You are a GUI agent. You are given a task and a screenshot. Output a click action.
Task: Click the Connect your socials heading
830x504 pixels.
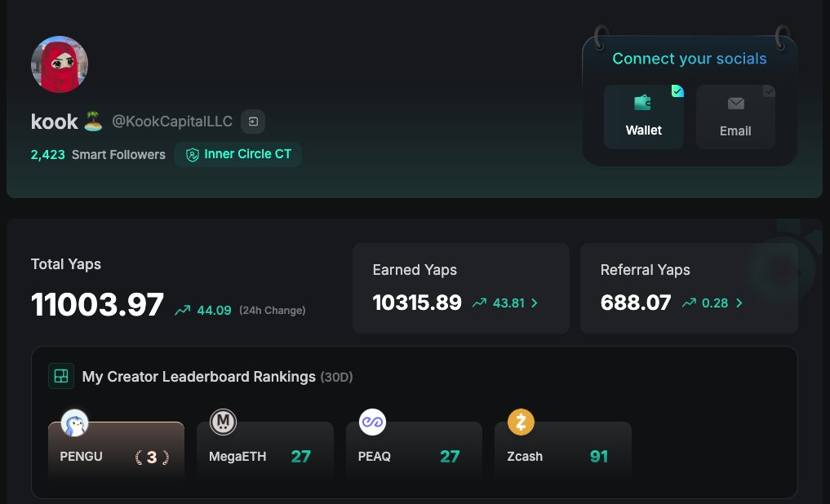tap(690, 59)
